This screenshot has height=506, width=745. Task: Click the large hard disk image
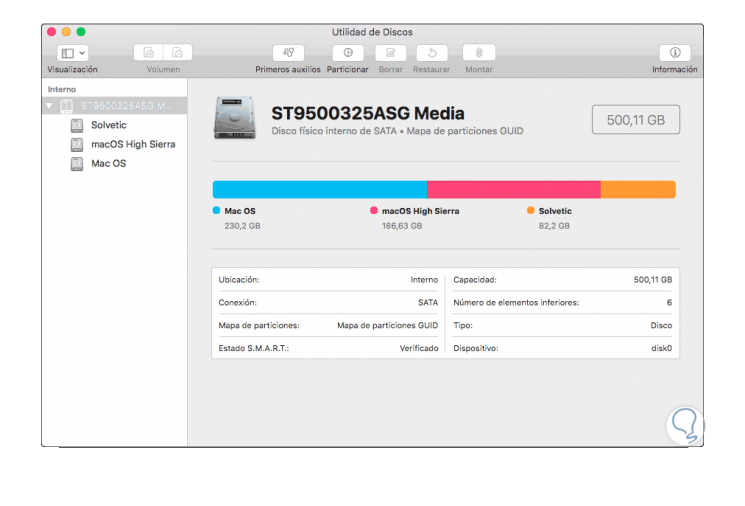coord(235,118)
